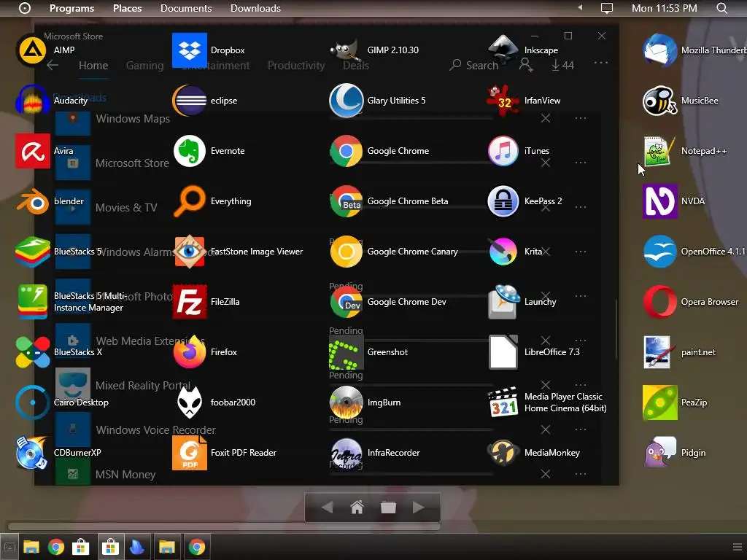
Task: Open Glary Utilities 5 icon
Action: (346, 101)
